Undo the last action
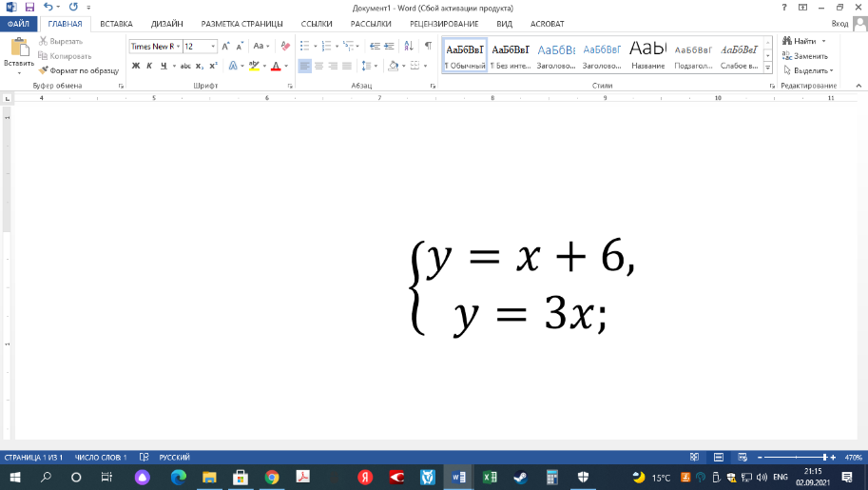The height and width of the screenshot is (490, 868). point(48,8)
